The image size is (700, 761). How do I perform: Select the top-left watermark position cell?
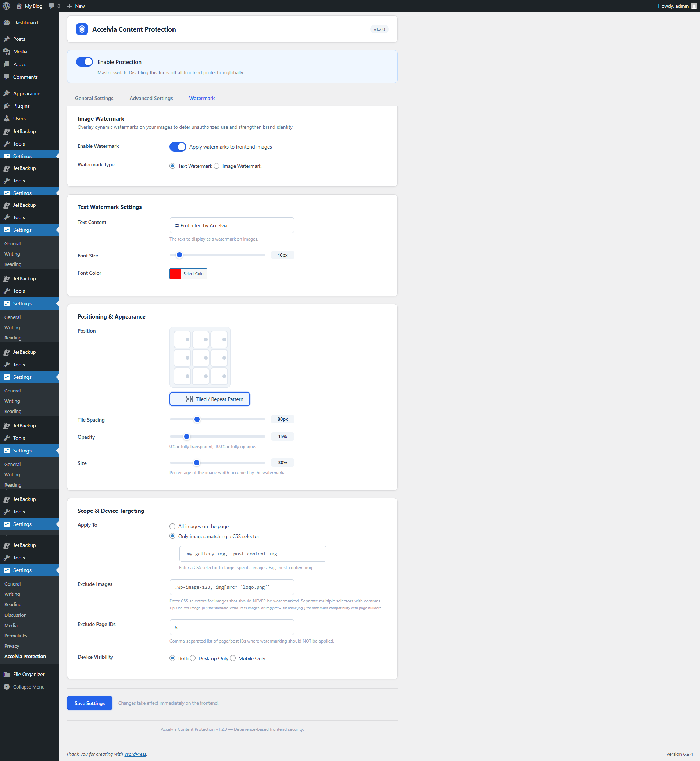click(x=182, y=339)
